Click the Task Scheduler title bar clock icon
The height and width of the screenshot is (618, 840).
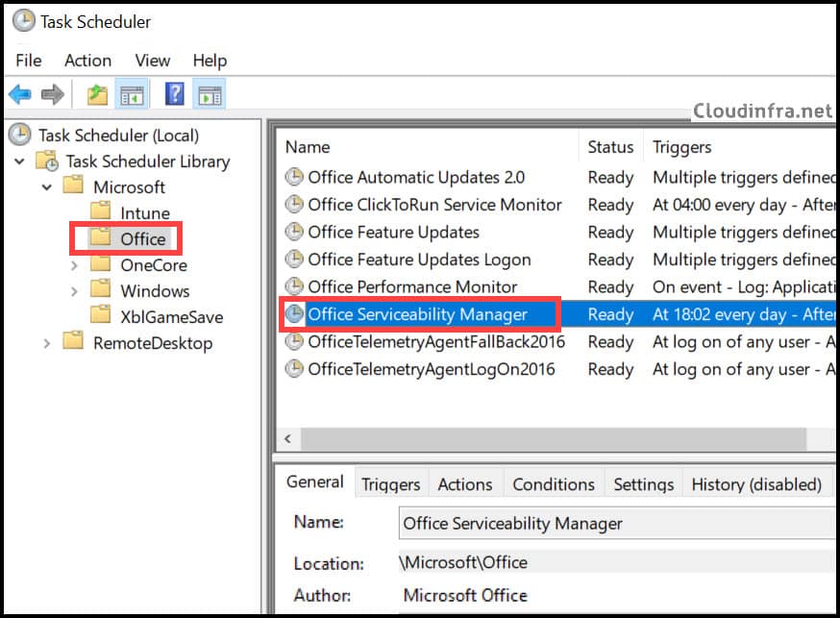[24, 21]
